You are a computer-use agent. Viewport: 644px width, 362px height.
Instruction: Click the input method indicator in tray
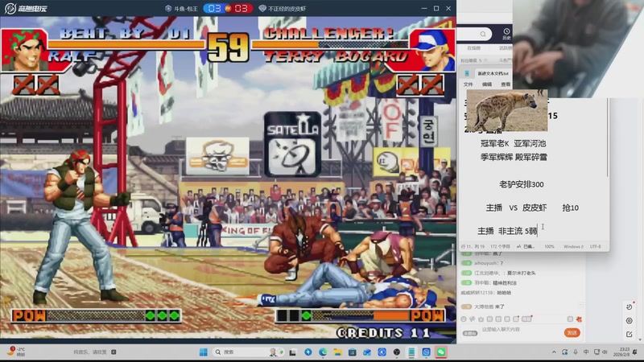[586, 352]
